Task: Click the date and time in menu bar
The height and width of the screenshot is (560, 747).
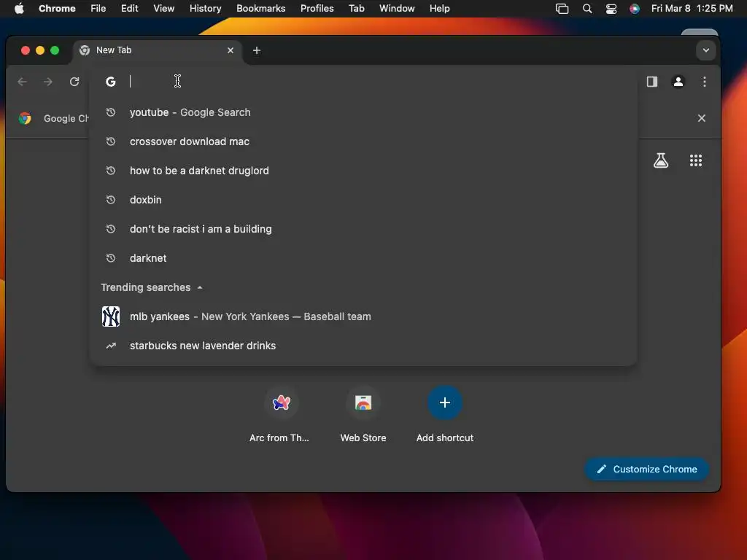Action: pyautogui.click(x=692, y=9)
